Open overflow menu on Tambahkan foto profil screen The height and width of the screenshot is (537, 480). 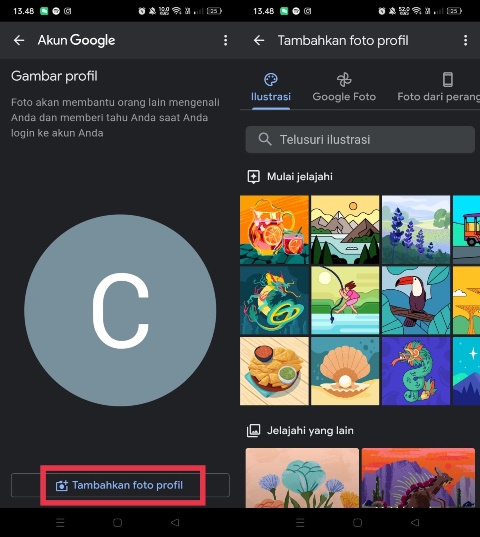pyautogui.click(x=465, y=40)
